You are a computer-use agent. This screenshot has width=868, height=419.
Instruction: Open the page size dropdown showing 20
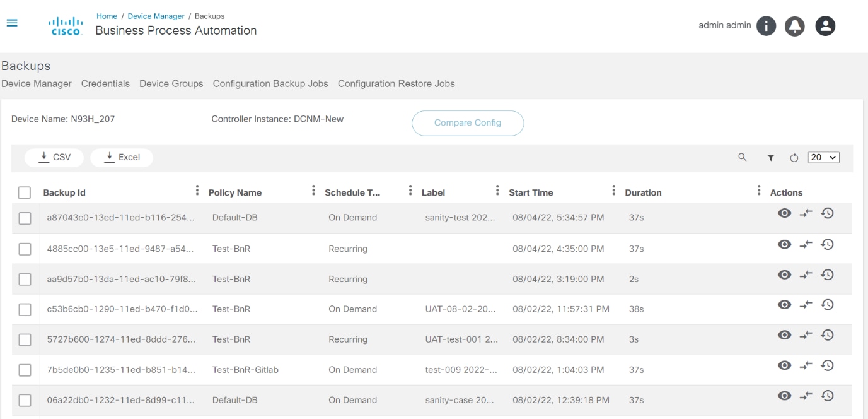point(824,158)
